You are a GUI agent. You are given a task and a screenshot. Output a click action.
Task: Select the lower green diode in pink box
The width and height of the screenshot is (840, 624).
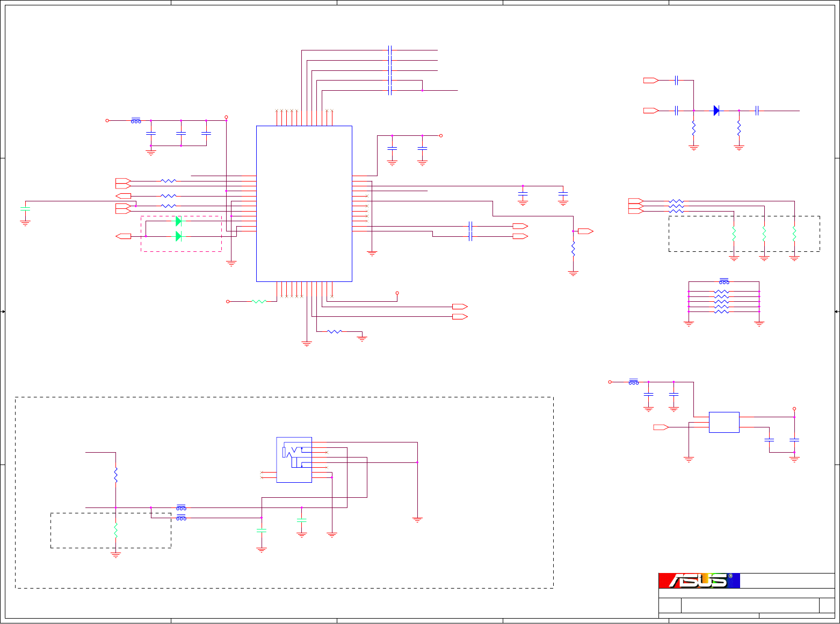[178, 236]
